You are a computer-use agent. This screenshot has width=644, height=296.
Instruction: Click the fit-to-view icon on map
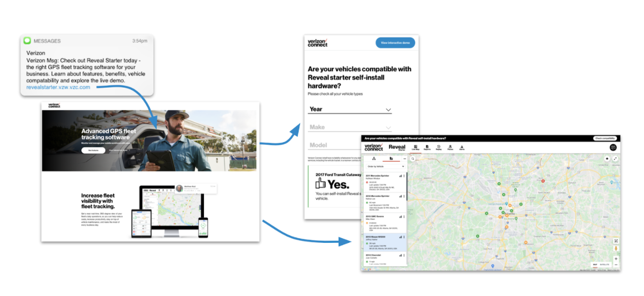[616, 241]
